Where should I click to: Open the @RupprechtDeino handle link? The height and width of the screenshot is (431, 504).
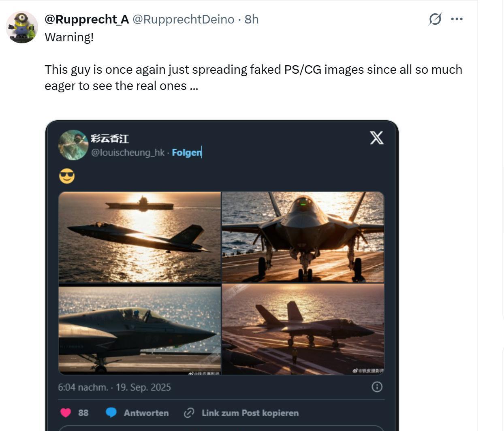click(184, 19)
